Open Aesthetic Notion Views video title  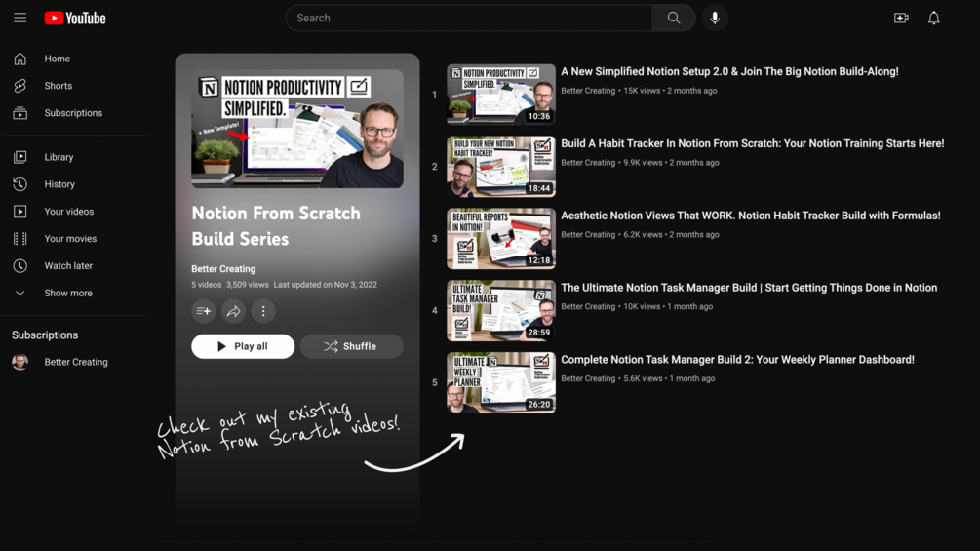coord(751,216)
